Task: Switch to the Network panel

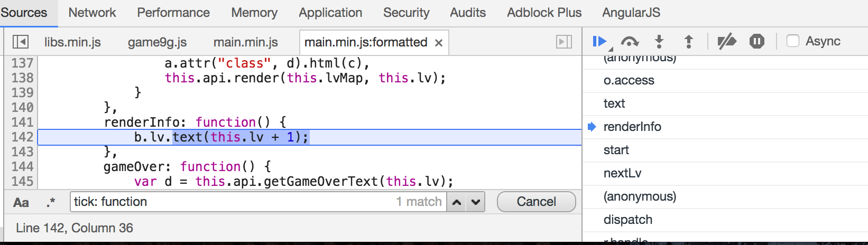Action: click(92, 13)
